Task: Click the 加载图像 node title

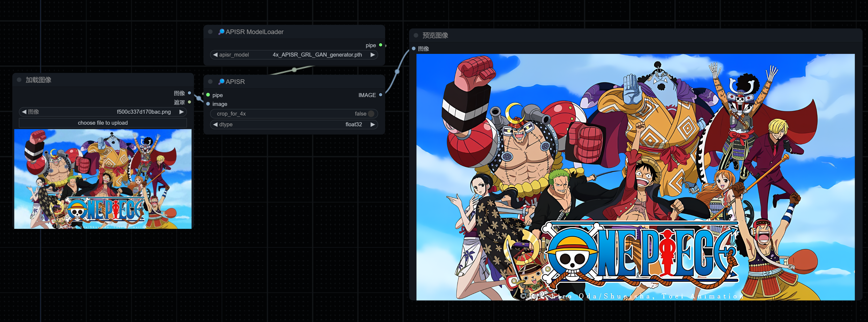Action: (38, 80)
